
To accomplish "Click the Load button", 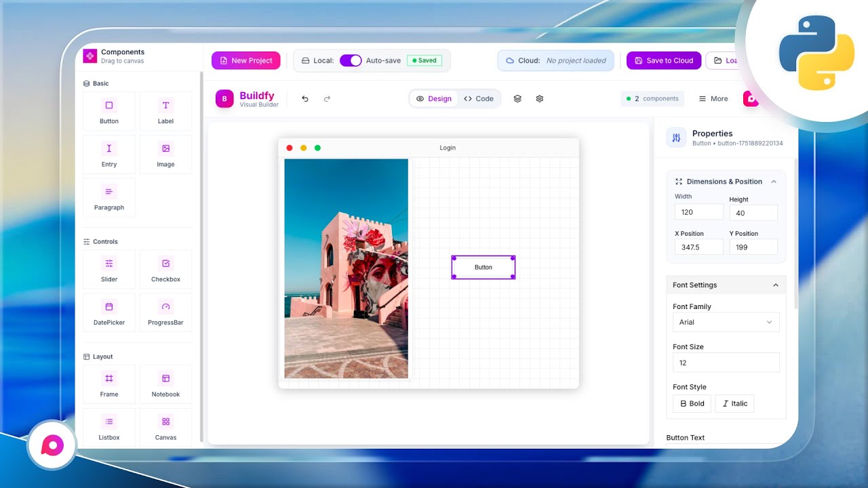I will pyautogui.click(x=724, y=60).
